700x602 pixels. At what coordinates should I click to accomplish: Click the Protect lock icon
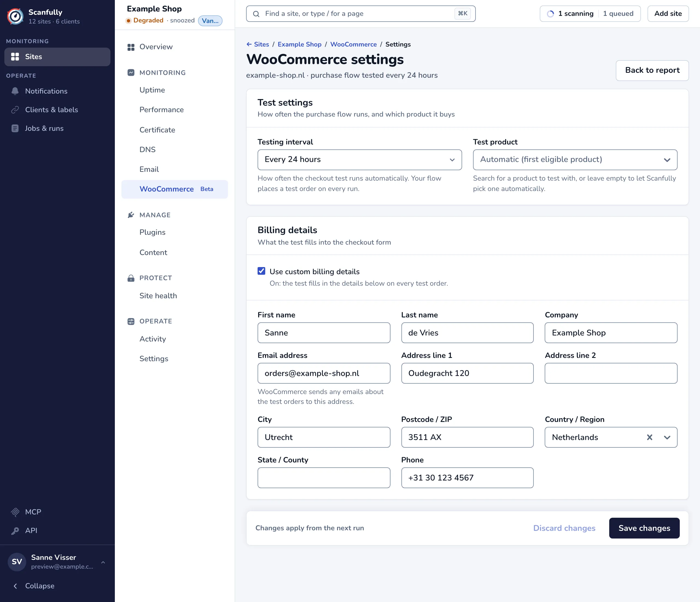pos(131,278)
